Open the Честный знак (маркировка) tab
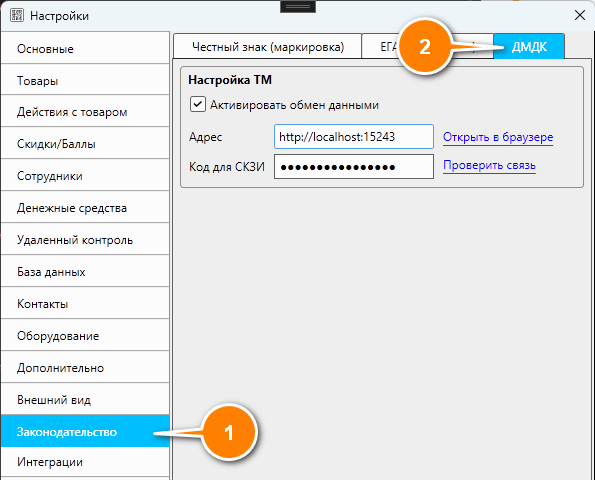 pos(268,47)
